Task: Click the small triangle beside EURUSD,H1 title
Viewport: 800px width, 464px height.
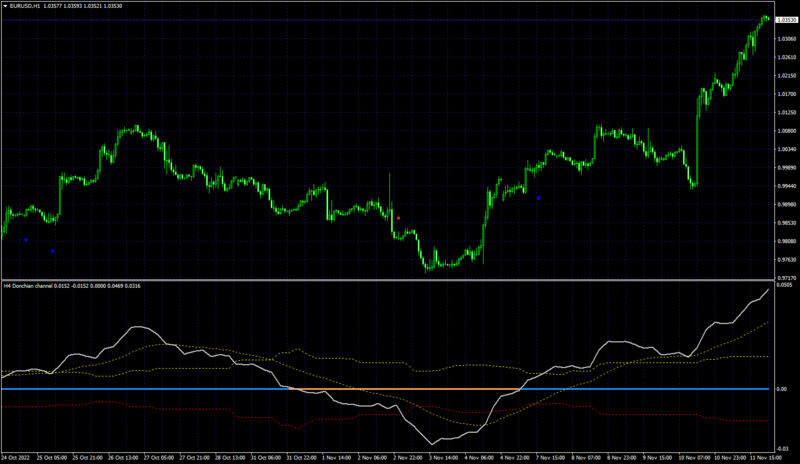Action: click(5, 6)
